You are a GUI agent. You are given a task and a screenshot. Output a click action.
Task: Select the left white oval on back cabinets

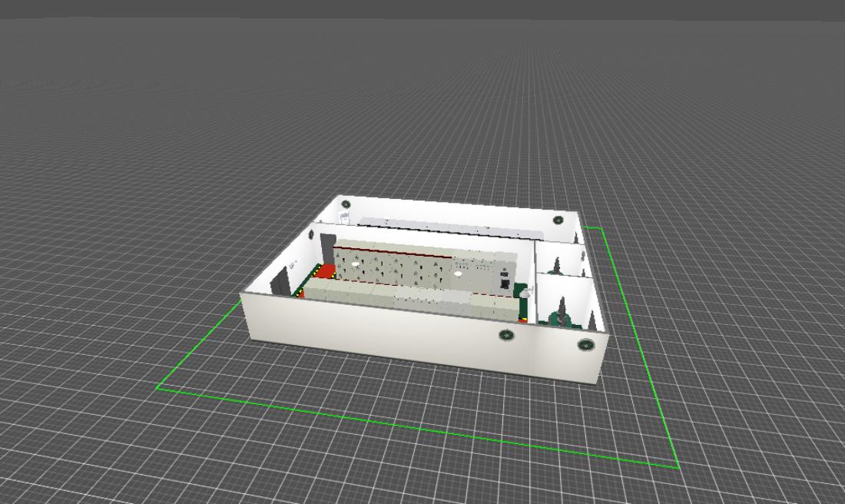pyautogui.click(x=355, y=264)
